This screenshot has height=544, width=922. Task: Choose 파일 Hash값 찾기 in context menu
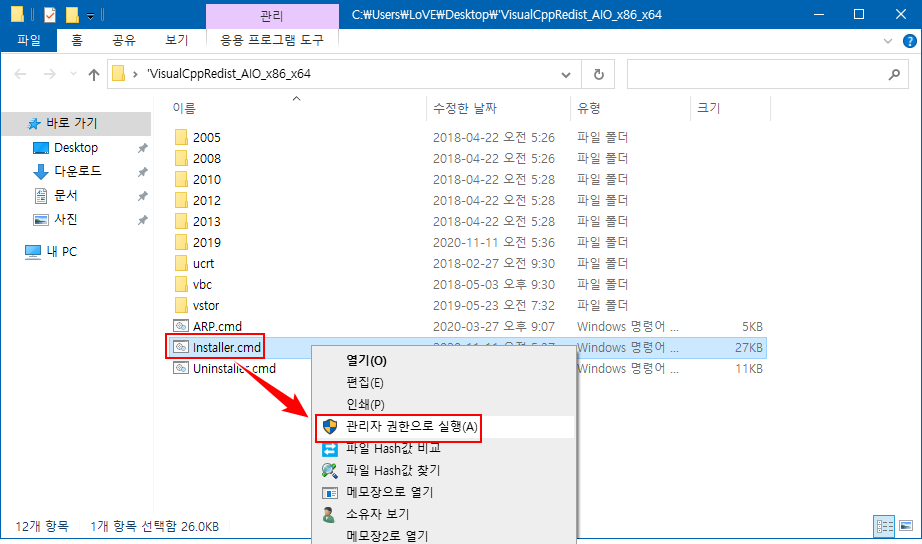point(444,470)
